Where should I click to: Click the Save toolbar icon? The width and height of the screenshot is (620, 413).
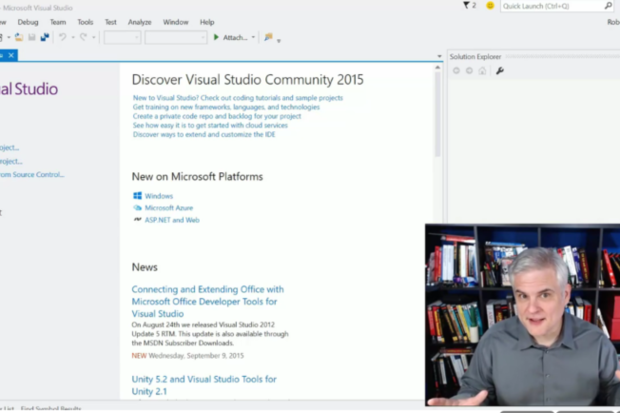coord(32,37)
